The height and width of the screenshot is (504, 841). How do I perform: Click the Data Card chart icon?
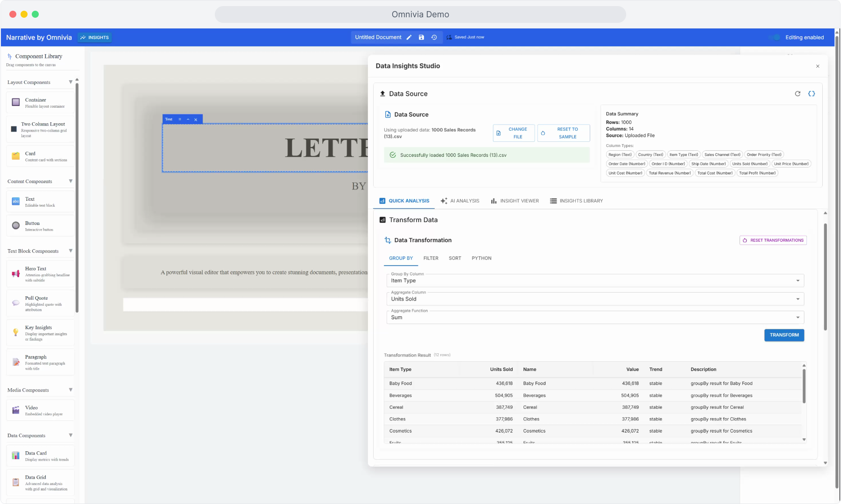click(x=16, y=455)
